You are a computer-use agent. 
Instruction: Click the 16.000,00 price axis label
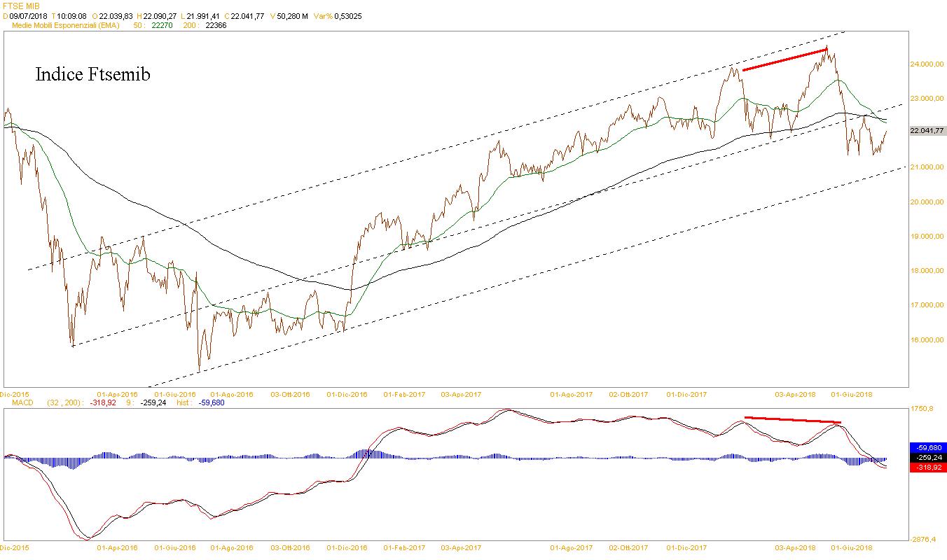pos(927,340)
